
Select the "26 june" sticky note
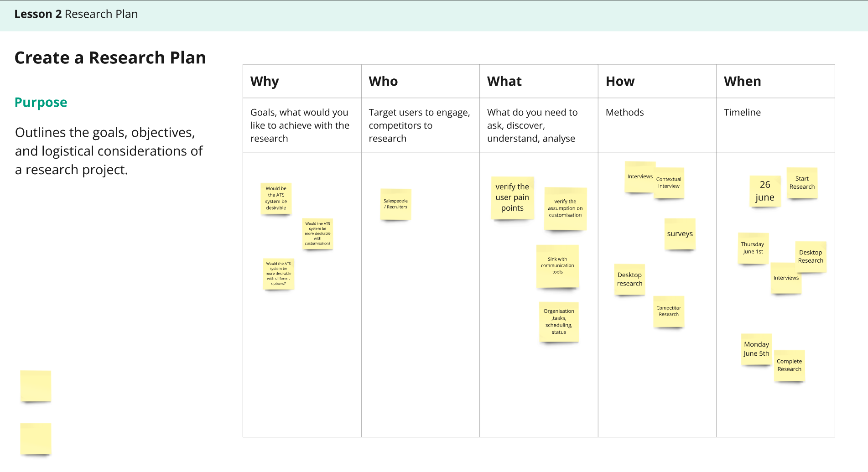pyautogui.click(x=765, y=191)
